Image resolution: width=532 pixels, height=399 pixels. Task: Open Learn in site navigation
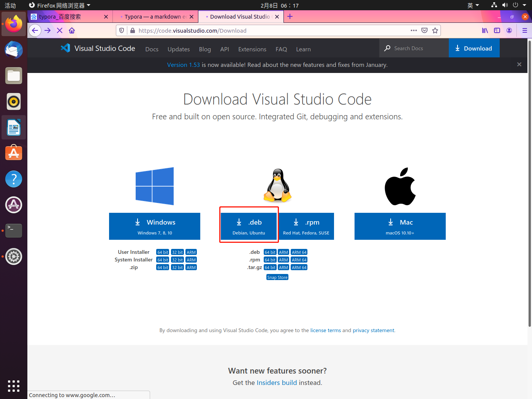pos(303,49)
